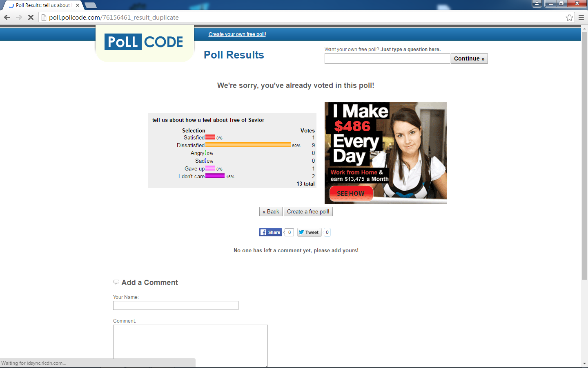Open Chrome hamburger menu
The height and width of the screenshot is (368, 588).
pyautogui.click(x=581, y=17)
